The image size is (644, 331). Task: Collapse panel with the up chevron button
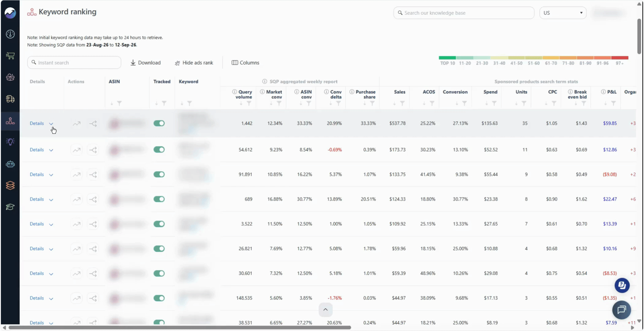click(325, 310)
